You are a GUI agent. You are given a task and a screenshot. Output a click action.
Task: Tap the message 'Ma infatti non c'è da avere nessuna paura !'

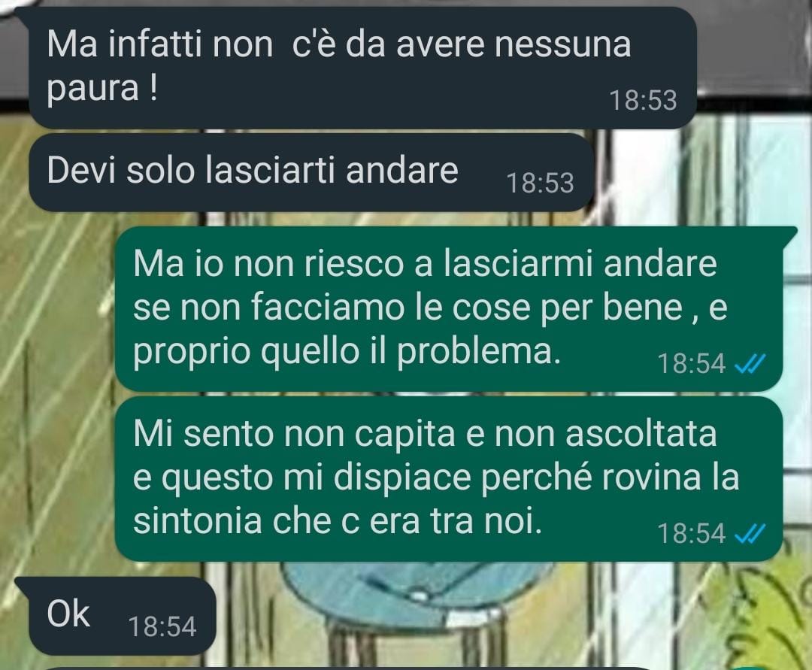coord(362,68)
